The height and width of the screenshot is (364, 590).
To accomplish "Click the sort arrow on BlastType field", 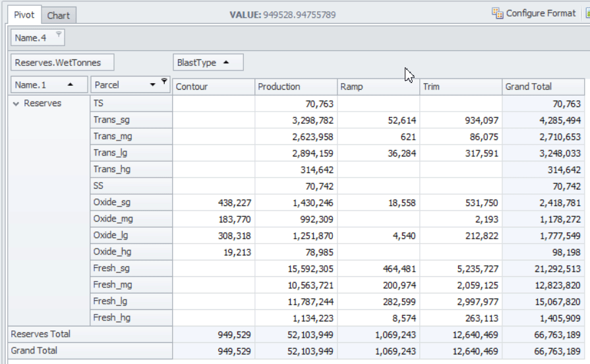I will [226, 63].
